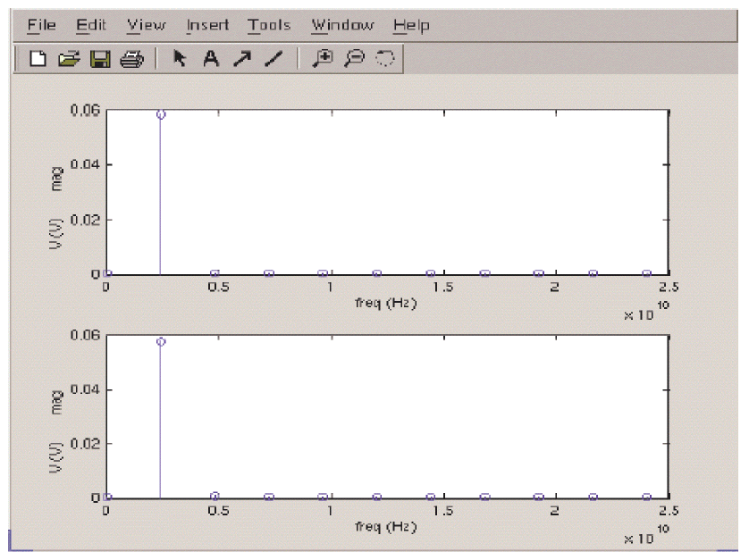Enable the Edit Plot arrow pointer tool
Viewport: 749px width, 560px height.
180,59
